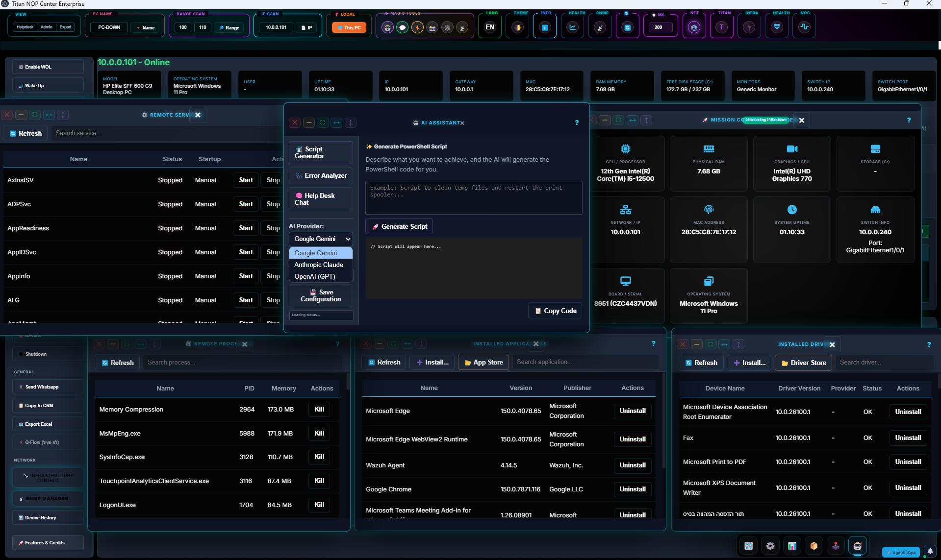Viewport: 941px width, 560px height.
Task: Click the spider web icon in Magic Tools
Action: 447,27
